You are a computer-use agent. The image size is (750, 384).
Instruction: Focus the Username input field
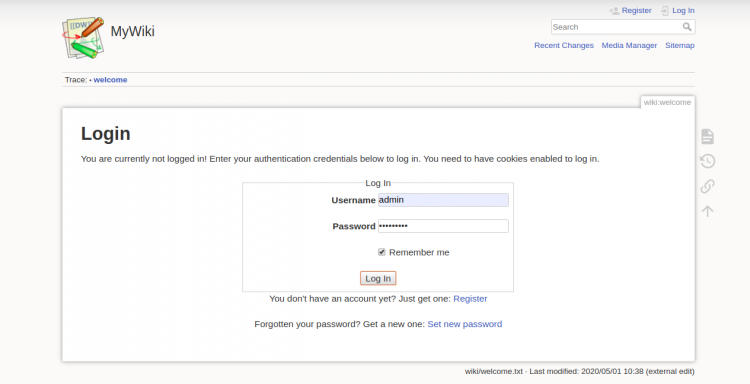click(443, 200)
